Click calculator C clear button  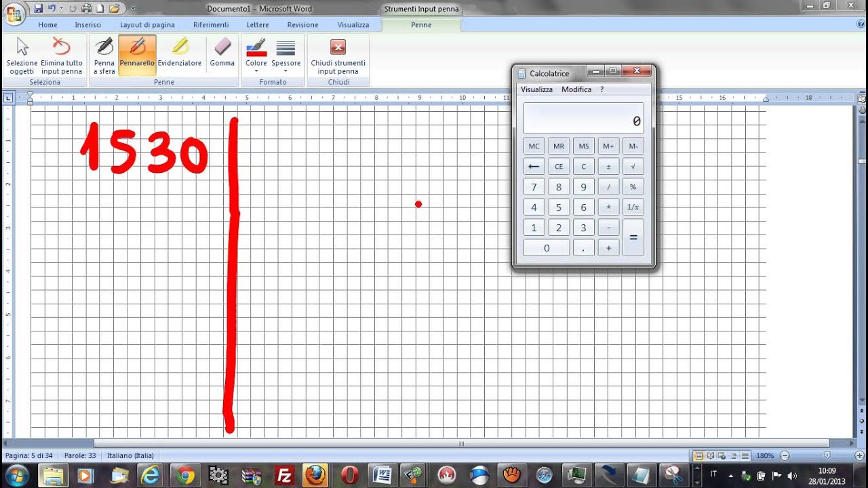584,167
